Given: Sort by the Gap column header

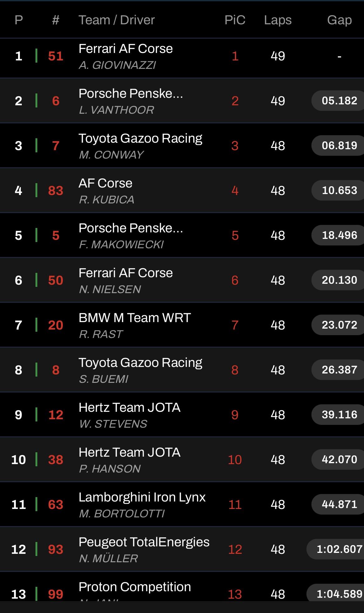Looking at the screenshot, I should 339,20.
